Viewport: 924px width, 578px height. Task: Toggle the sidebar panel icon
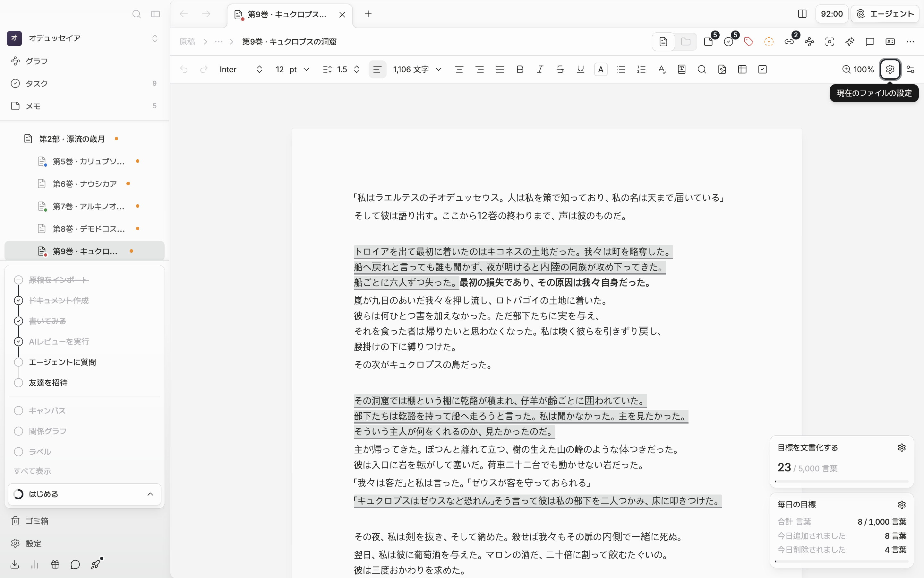pos(155,14)
